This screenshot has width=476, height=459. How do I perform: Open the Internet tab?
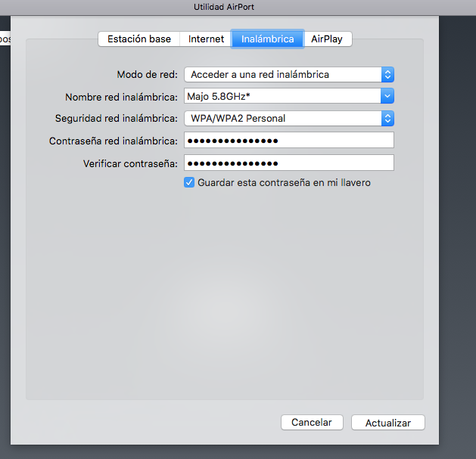pos(206,39)
